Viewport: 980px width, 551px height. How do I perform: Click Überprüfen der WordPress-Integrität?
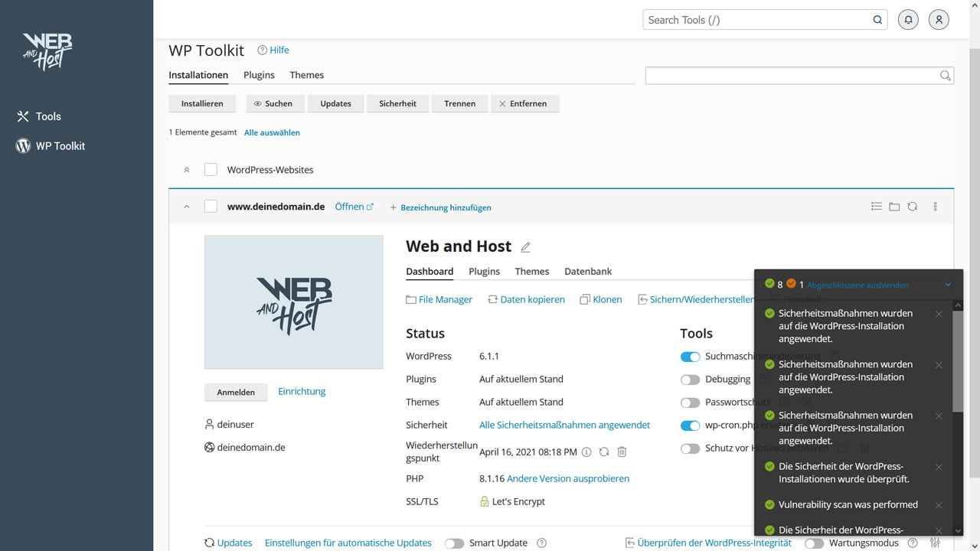708,543
